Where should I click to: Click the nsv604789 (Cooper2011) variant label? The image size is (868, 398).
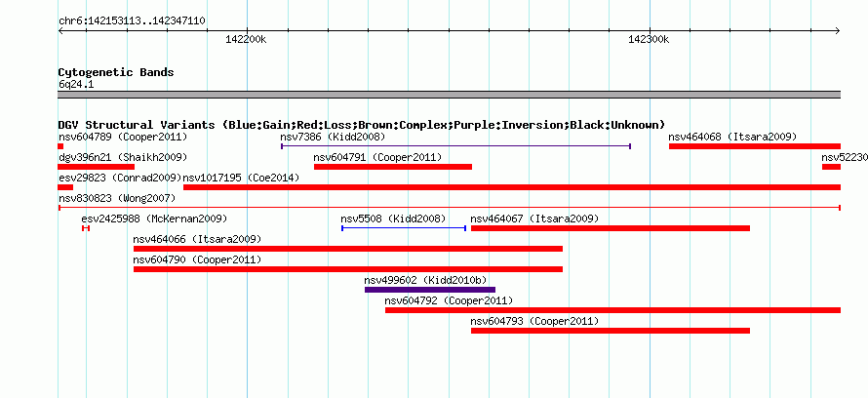click(123, 137)
